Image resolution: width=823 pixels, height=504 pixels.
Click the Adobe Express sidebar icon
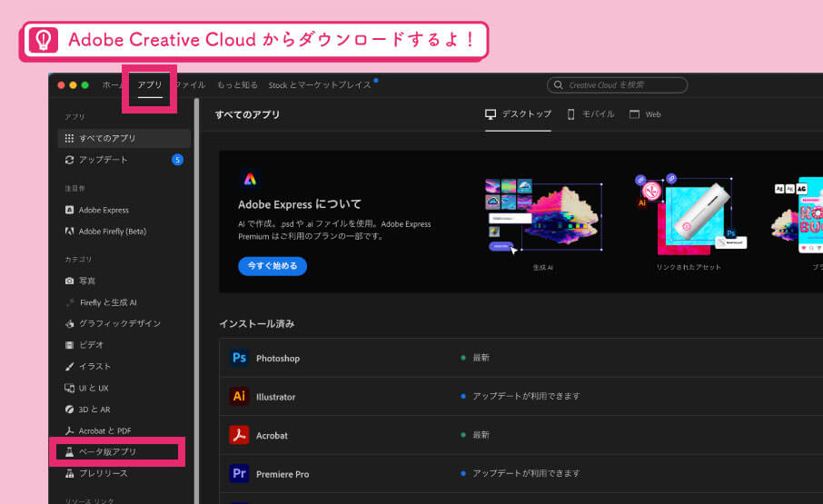[x=69, y=210]
